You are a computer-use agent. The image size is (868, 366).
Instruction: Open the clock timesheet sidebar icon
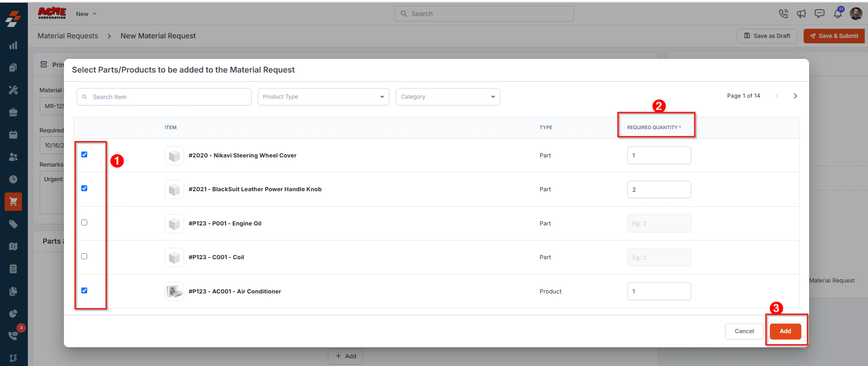click(x=13, y=179)
